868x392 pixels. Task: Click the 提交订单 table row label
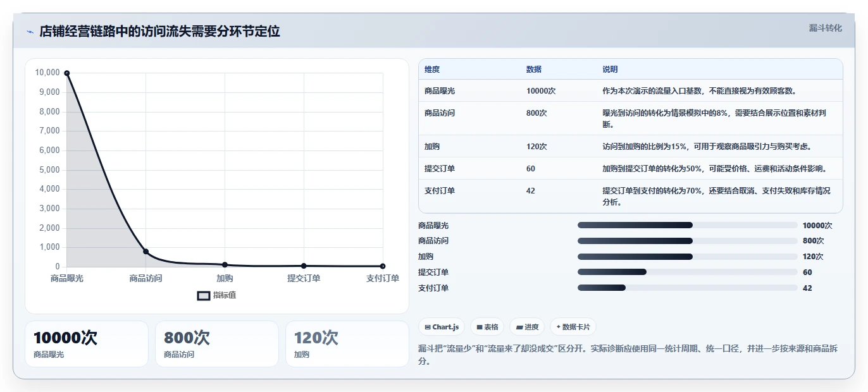point(440,169)
